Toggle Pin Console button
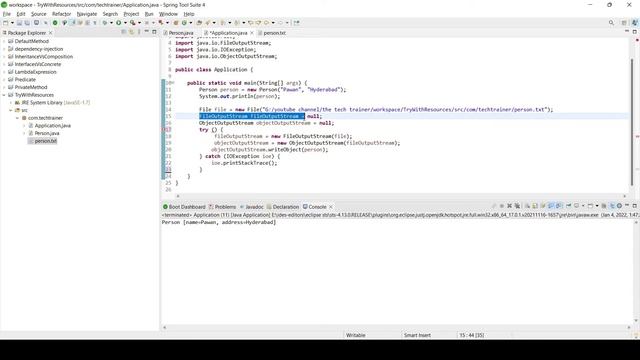 [x=569, y=206]
